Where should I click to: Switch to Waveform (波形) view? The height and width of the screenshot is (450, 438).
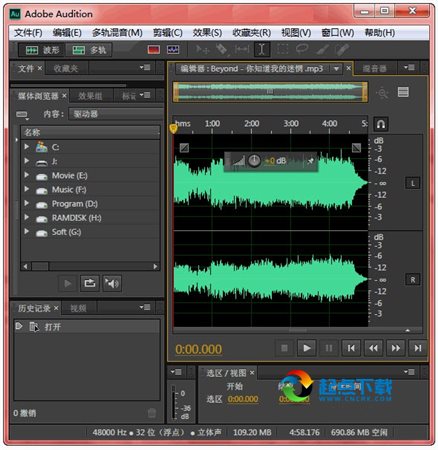(x=42, y=50)
